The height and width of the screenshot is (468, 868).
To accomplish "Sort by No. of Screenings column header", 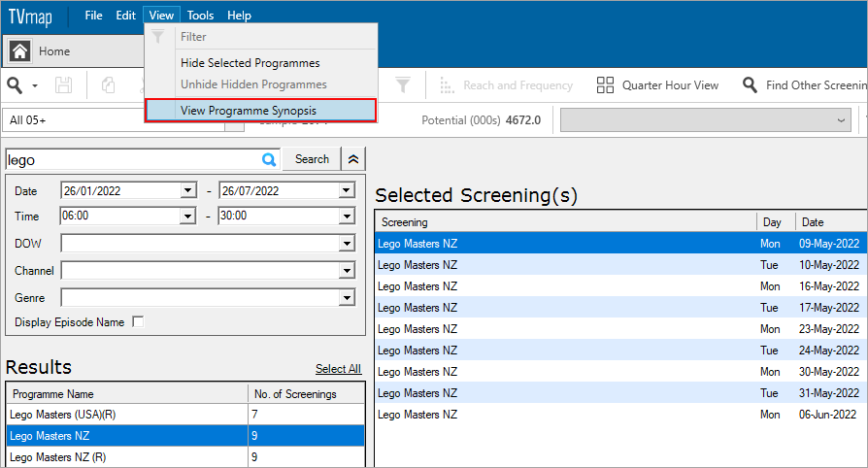I will point(306,394).
